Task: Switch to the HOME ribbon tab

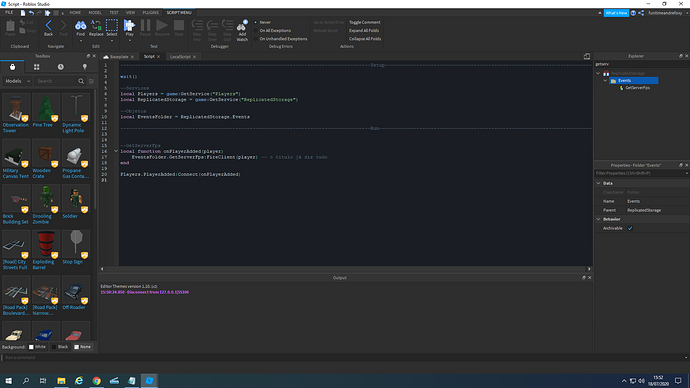Action: tap(75, 13)
